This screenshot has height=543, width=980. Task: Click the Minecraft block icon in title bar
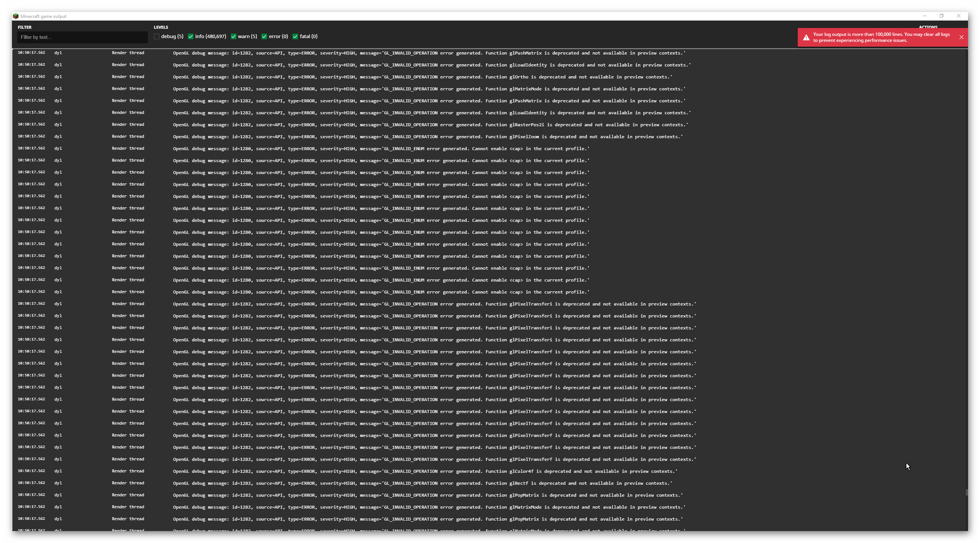[16, 16]
